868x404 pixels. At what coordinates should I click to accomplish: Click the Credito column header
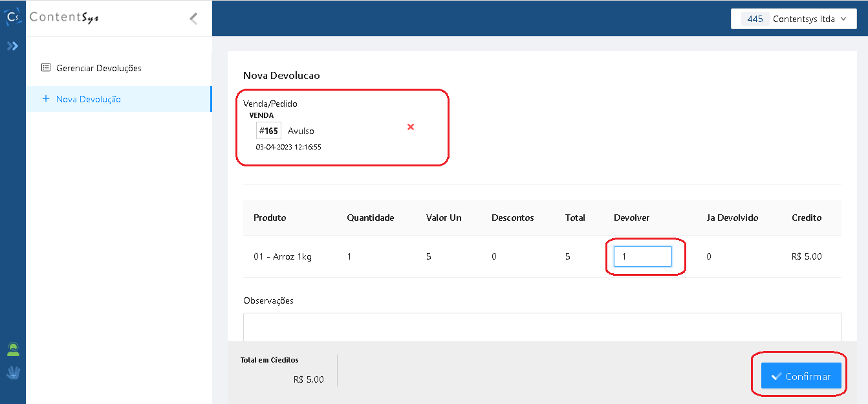806,218
